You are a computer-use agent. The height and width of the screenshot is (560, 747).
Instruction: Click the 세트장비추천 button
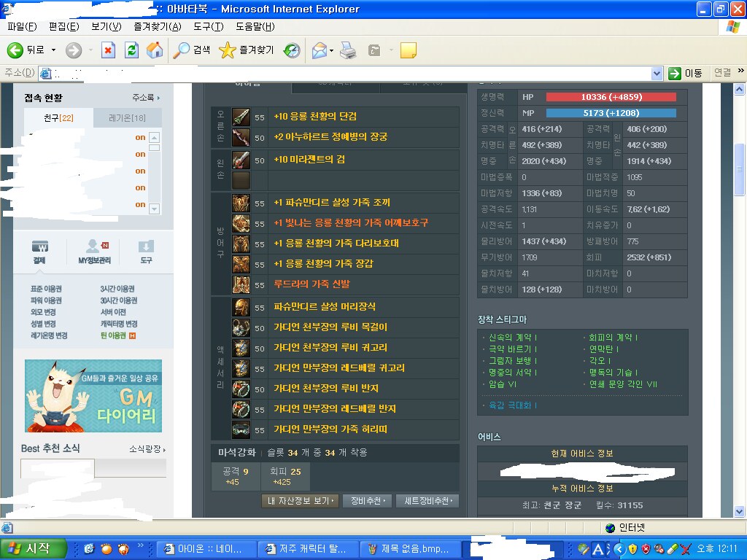431,501
